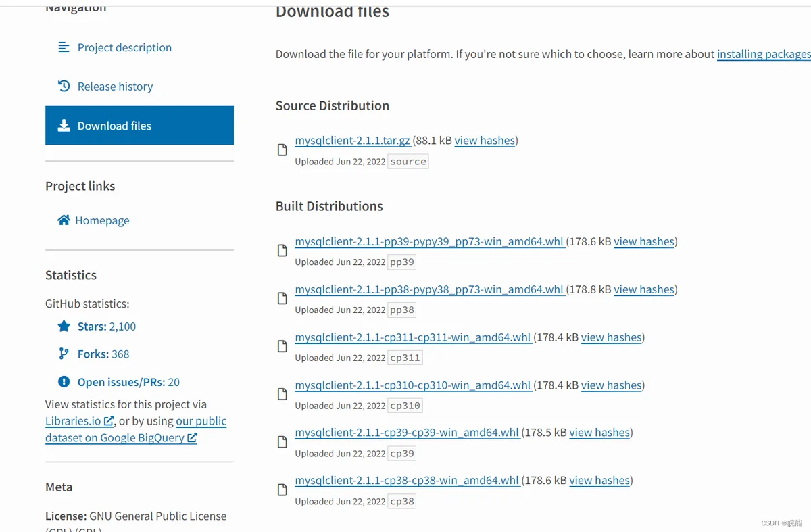Viewport: 811px width, 532px height.
Task: View hashes for the pp39 wheel
Action: click(644, 241)
